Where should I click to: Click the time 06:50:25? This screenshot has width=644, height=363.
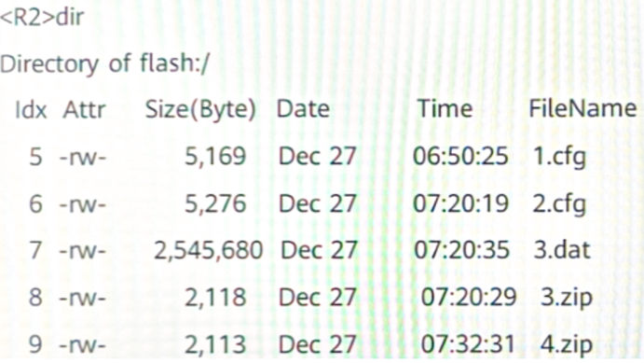(460, 157)
